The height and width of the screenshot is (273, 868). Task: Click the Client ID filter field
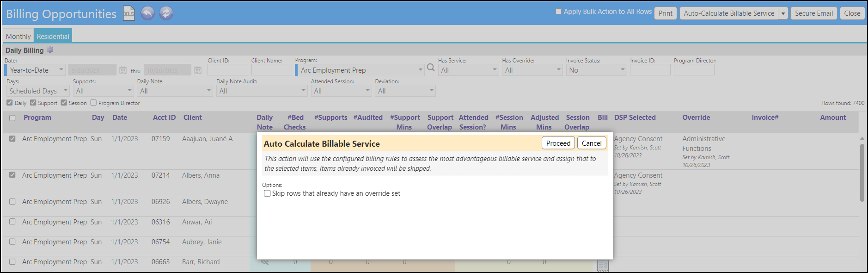click(x=228, y=70)
